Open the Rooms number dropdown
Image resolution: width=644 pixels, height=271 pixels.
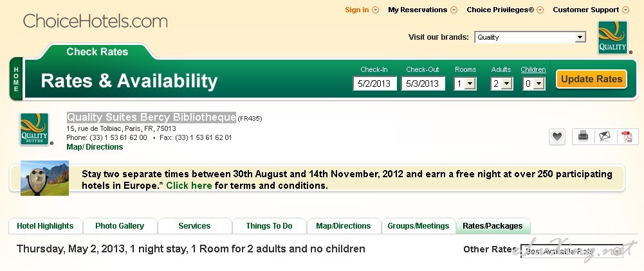click(465, 83)
